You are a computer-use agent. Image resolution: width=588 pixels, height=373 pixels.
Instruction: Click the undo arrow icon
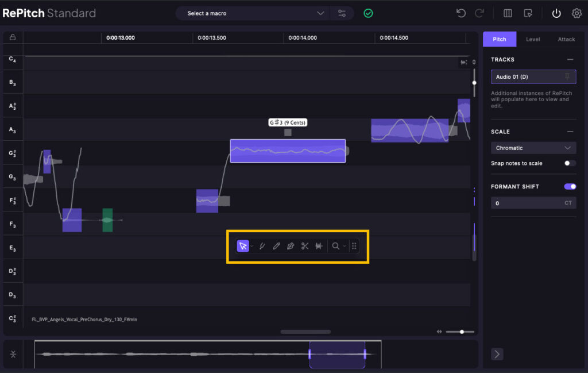461,13
